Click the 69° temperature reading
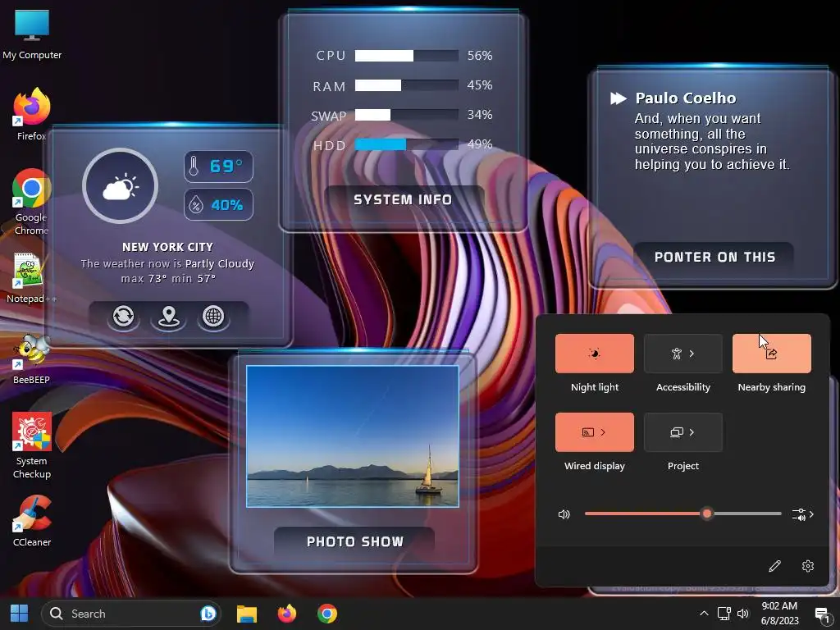 click(226, 166)
